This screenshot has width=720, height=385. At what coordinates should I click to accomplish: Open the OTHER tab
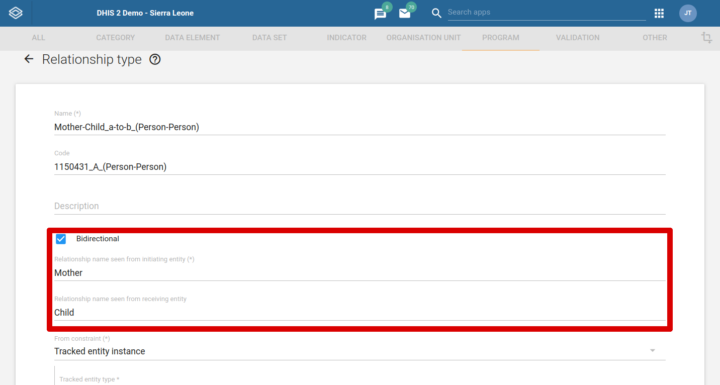655,38
